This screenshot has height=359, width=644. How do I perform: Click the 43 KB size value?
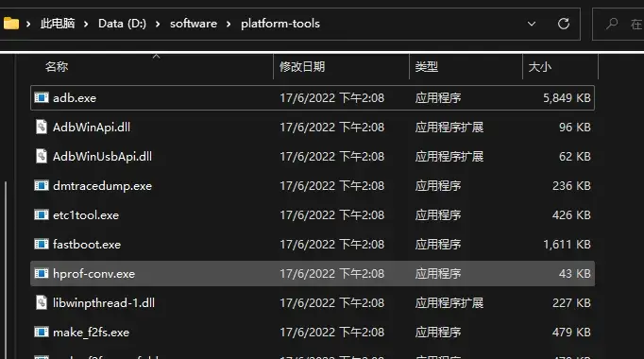574,274
